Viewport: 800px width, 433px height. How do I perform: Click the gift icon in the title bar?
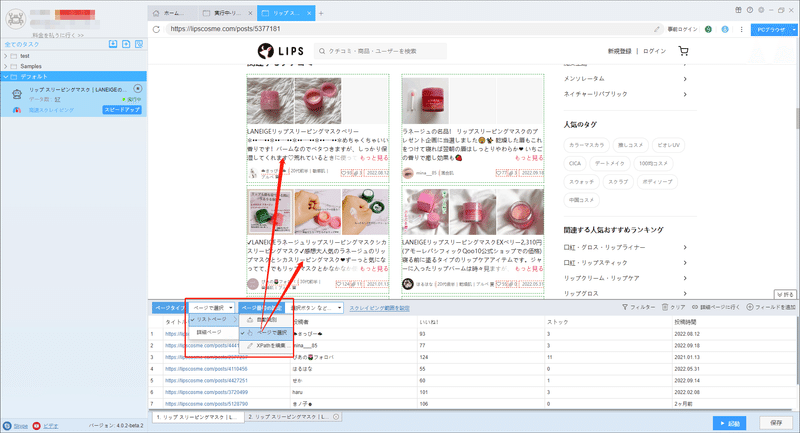(738, 10)
